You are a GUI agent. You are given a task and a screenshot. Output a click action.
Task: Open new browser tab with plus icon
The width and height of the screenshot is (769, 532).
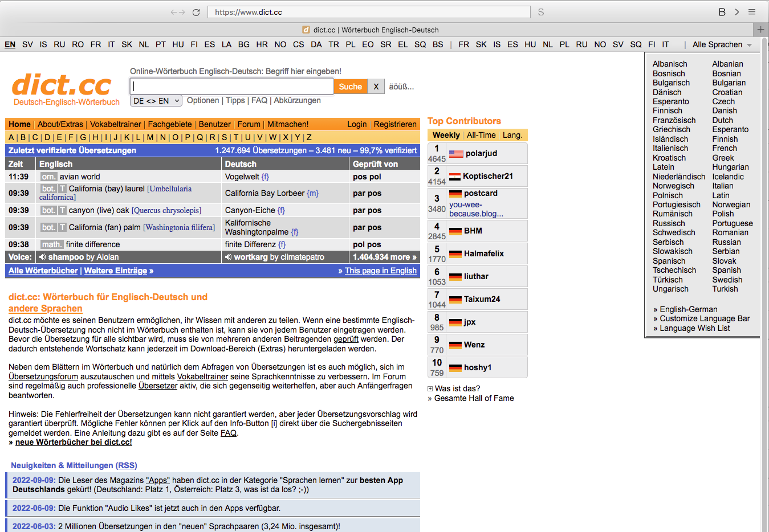[x=760, y=30]
